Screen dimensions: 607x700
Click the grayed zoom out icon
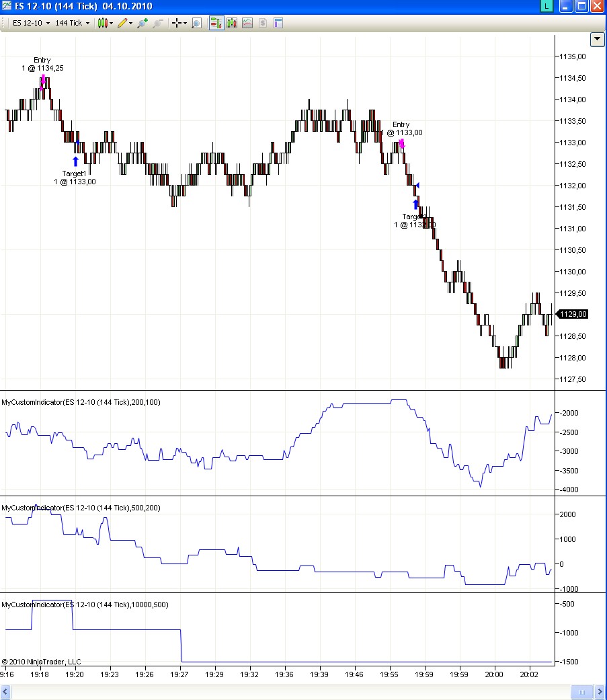point(158,23)
